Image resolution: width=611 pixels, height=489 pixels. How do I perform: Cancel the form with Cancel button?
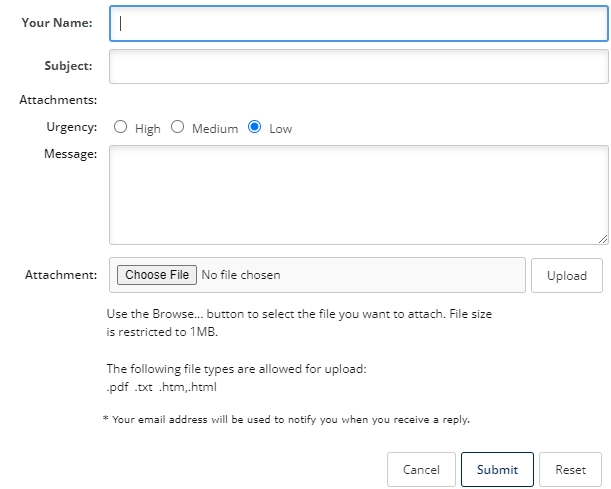pyautogui.click(x=421, y=470)
